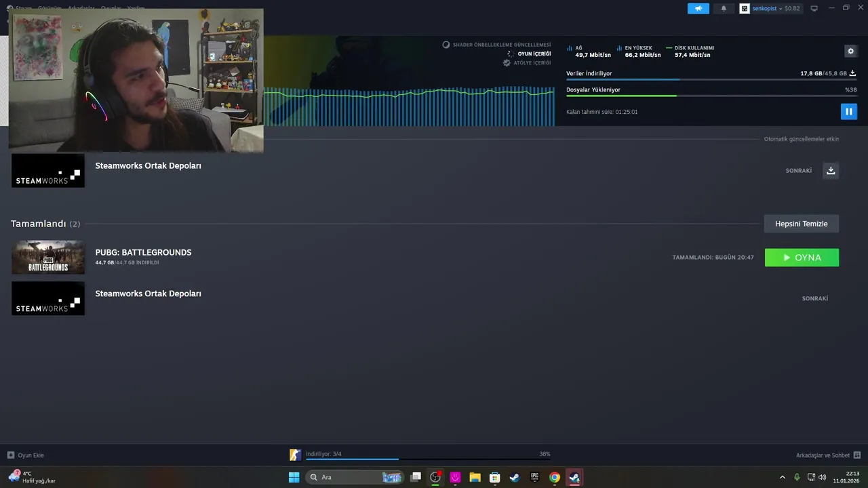Screen dimensions: 868x488
Task: Click SONRAKİ on the completed Steamworks row
Action: point(815,298)
